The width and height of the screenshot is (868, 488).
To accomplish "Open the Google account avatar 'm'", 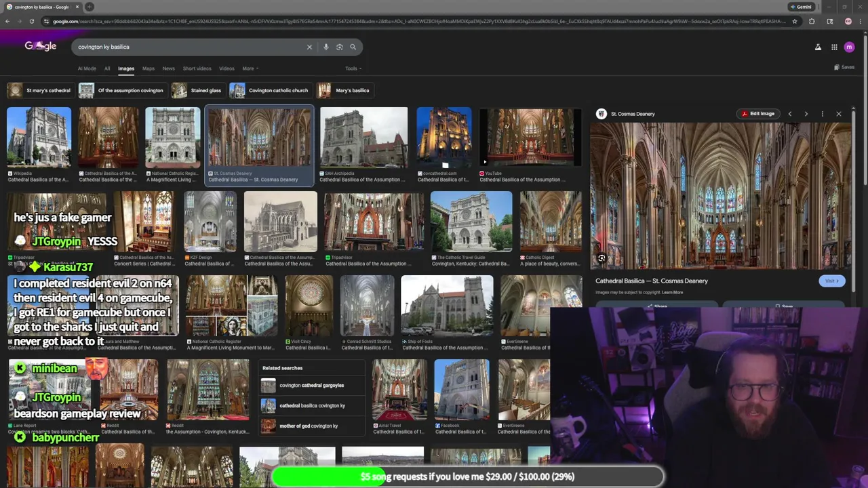I will [850, 47].
